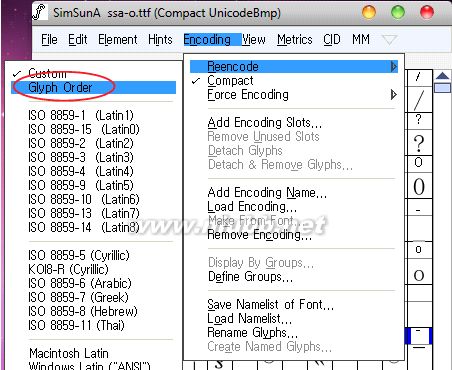Select the large zero glyph cell

coord(419,186)
